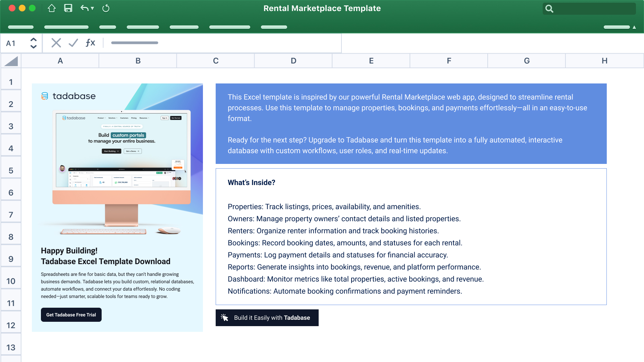Click the 'Notifications: Automate booking' line
644x362 pixels.
[345, 291]
